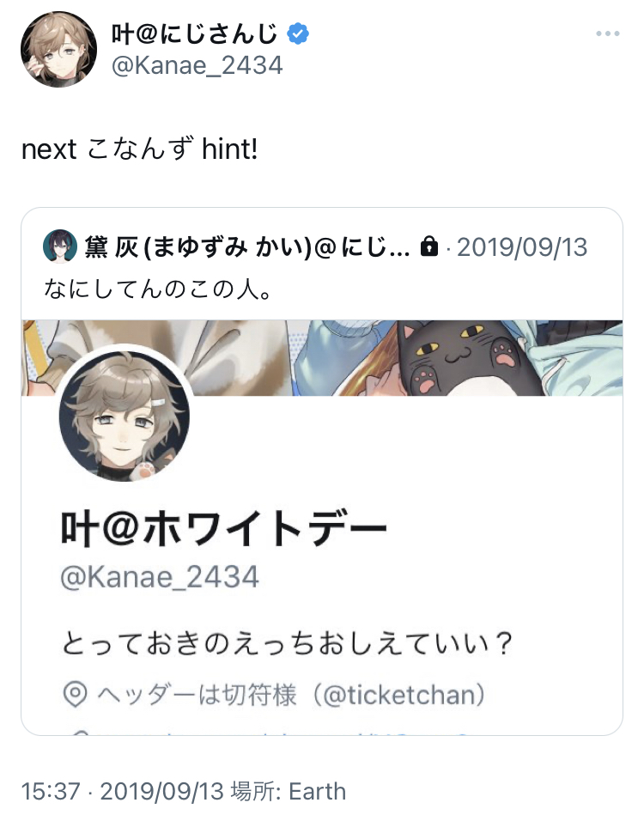Click the tweet text next こなんず hint!
Viewport: 644px width, 815px height.
point(139,149)
